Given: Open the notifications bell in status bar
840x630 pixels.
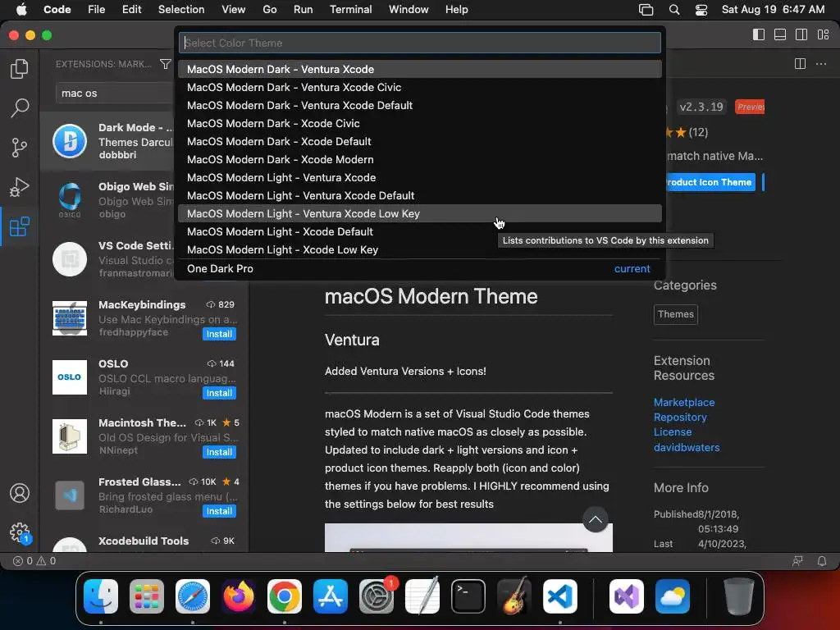Looking at the screenshot, I should coord(822,561).
